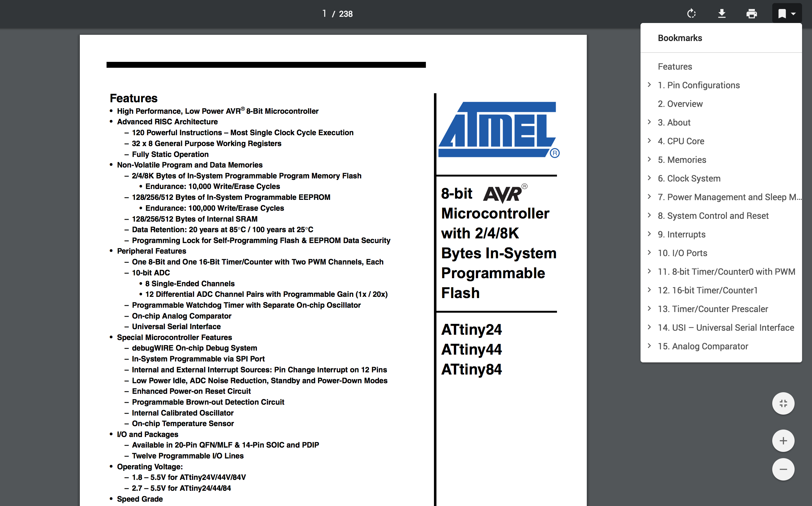Jump to 8. System Control and Reset
Viewport: 812px width, 506px height.
pyautogui.click(x=713, y=216)
